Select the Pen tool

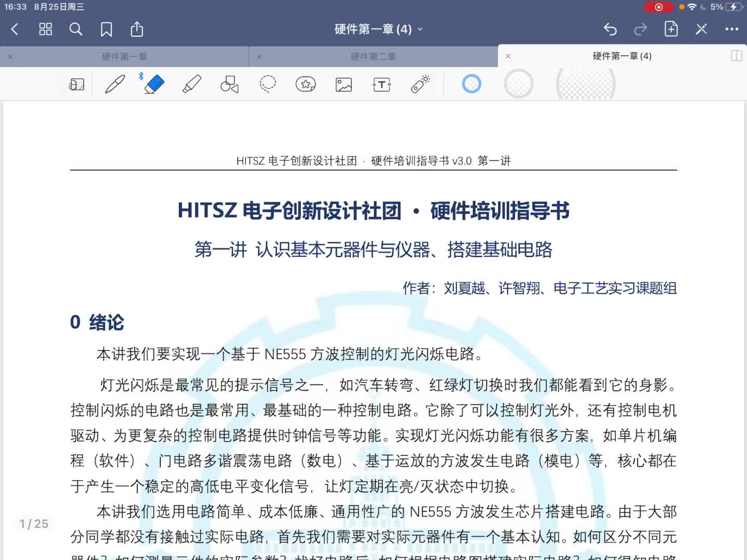pyautogui.click(x=115, y=84)
